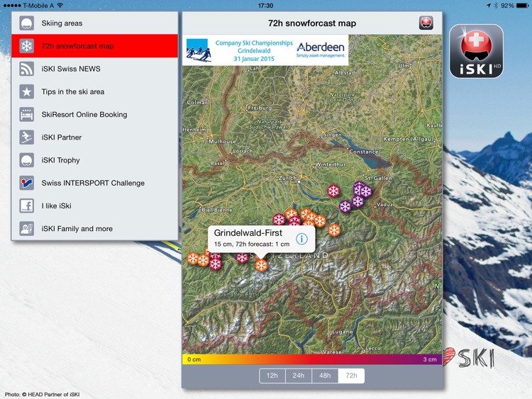The width and height of the screenshot is (532, 399).
Task: Tap the orange snowflake marker below Vaduz
Action: 334,230
